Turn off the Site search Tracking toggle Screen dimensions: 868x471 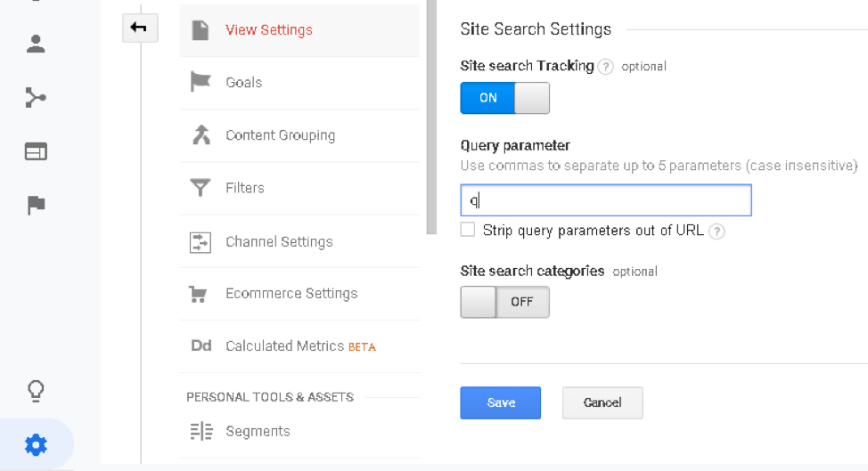coord(505,98)
